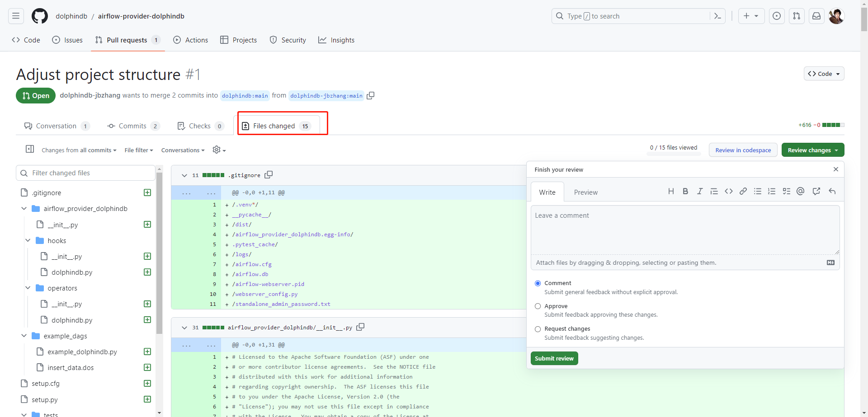Open the command palette icon
The height and width of the screenshot is (417, 868).
click(717, 16)
